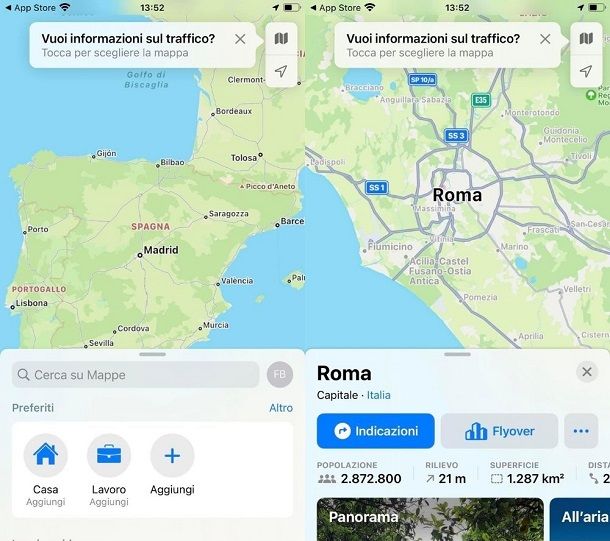
Task: Tap Madrid city label on map
Action: click(161, 250)
